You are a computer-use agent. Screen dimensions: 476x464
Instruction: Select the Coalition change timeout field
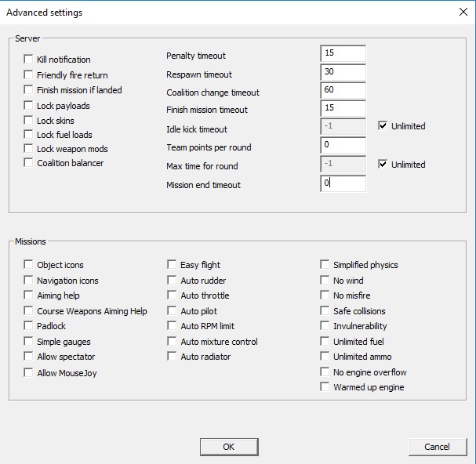pos(343,90)
